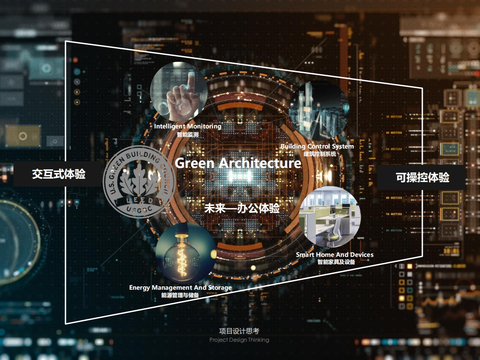Screen dimensions: 480x360
Task: Select the Energy Management light bulb image
Action: (186, 253)
